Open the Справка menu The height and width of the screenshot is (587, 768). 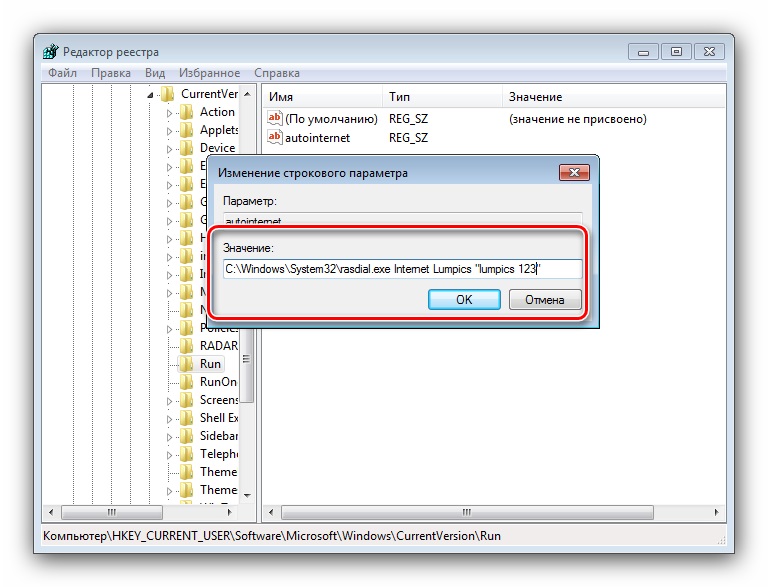point(277,73)
